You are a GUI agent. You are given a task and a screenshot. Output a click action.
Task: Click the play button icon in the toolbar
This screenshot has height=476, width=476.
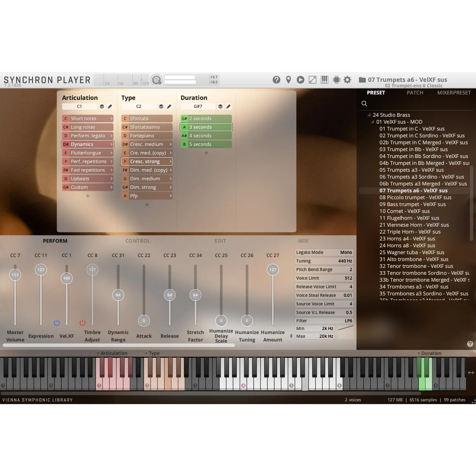[x=300, y=80]
